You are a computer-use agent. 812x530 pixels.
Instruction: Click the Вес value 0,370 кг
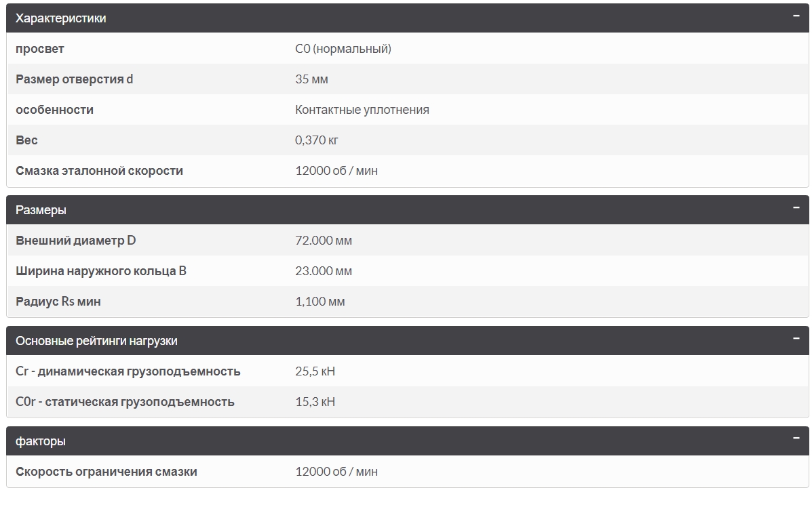[x=317, y=140]
